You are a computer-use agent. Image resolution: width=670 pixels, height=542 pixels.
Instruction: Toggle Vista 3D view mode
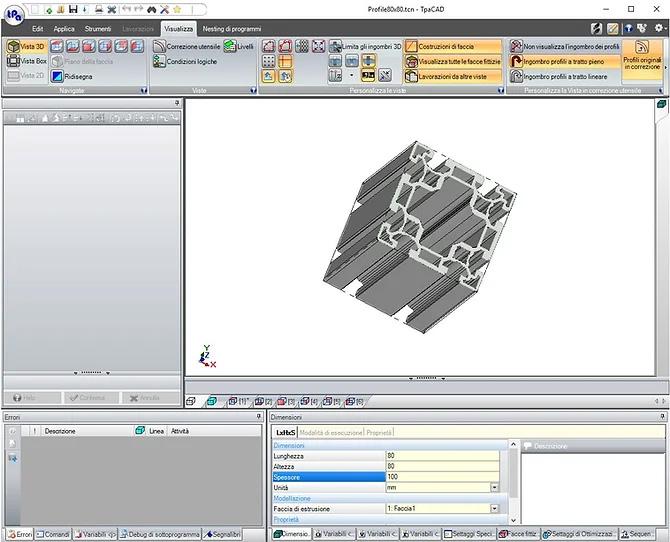[26, 46]
